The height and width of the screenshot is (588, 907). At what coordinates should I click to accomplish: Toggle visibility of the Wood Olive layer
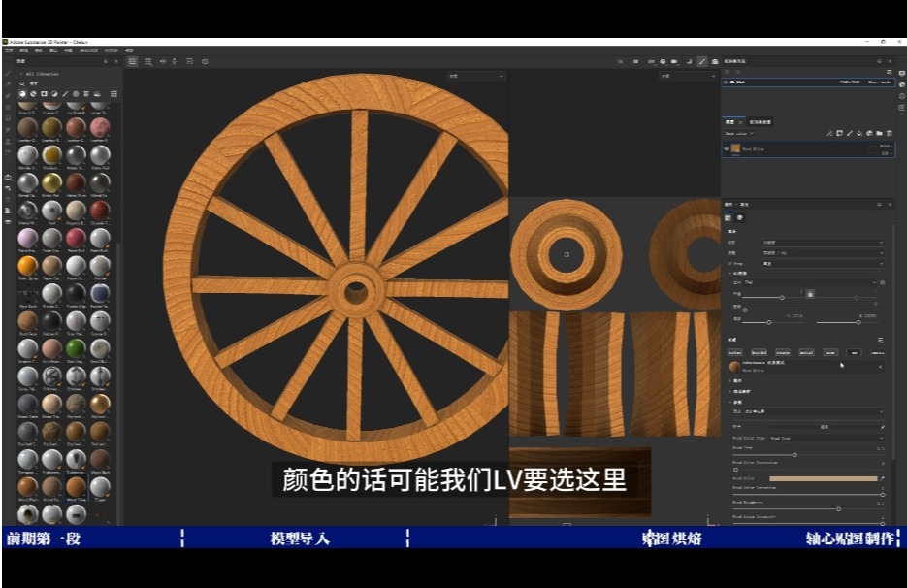coord(727,147)
